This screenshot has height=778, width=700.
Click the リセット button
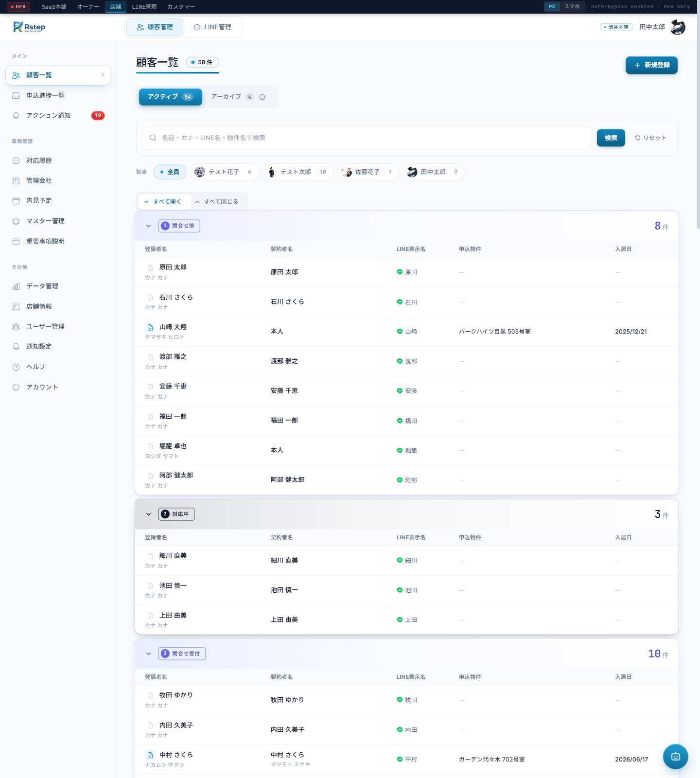coord(650,138)
